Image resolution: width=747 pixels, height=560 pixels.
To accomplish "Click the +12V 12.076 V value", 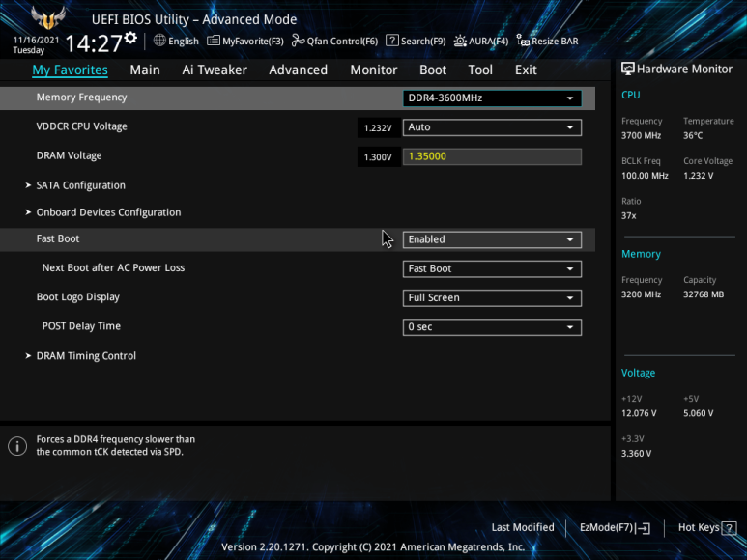I will pyautogui.click(x=639, y=413).
